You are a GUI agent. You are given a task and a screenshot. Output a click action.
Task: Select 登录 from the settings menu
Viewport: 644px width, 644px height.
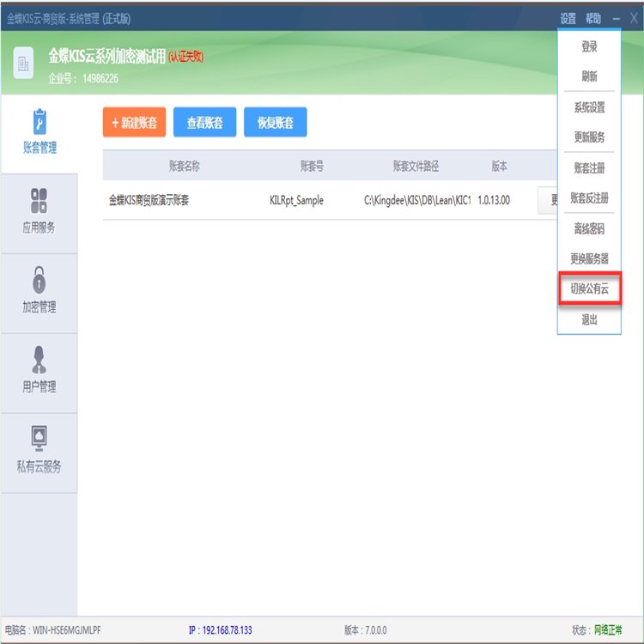589,46
